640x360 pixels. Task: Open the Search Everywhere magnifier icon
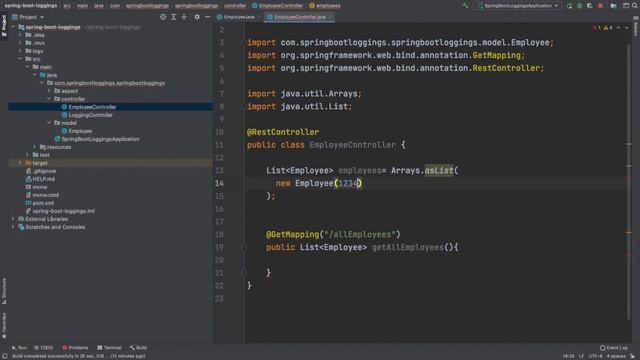635,6
